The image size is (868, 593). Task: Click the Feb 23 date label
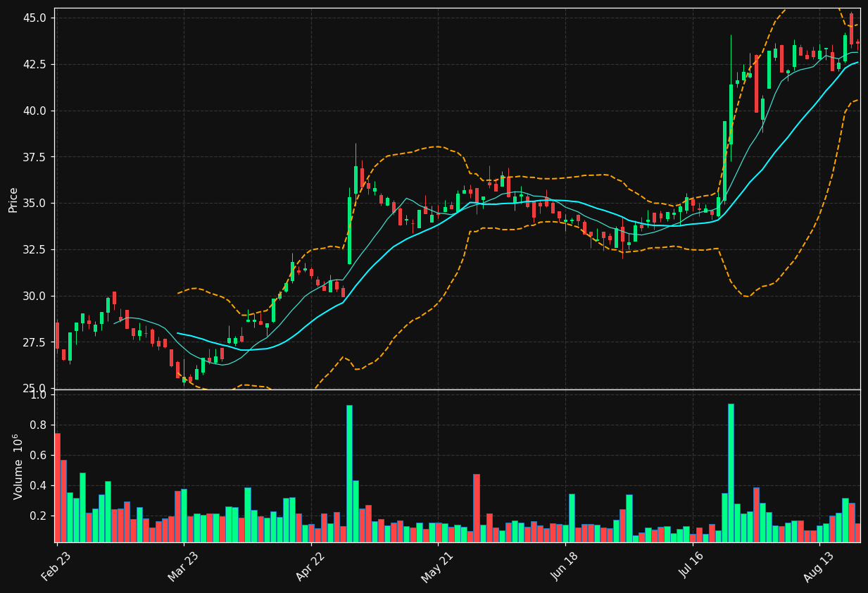[56, 567]
